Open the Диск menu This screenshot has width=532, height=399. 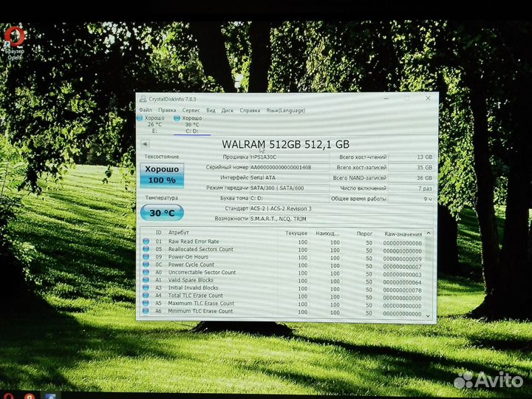228,110
